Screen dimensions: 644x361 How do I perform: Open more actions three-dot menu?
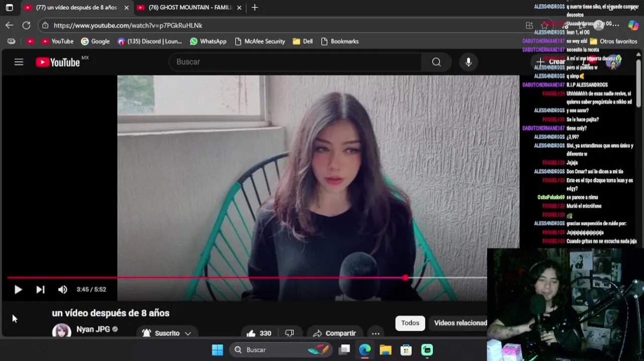pos(375,333)
